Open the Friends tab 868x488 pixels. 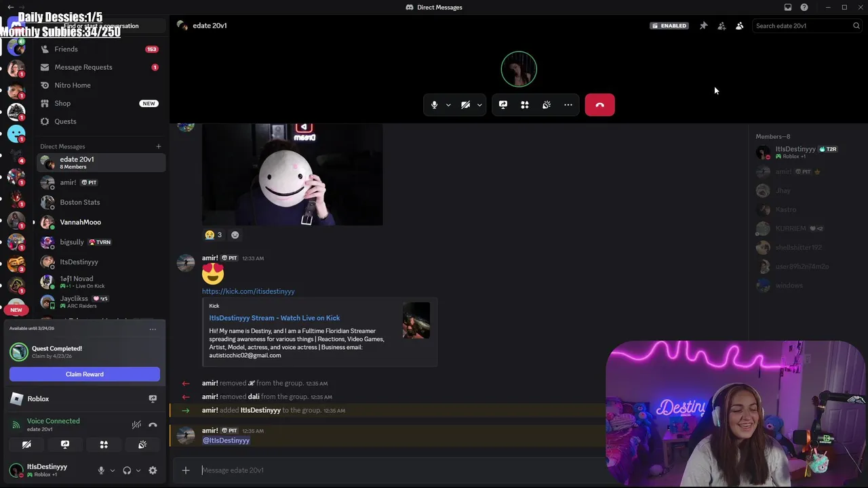pyautogui.click(x=101, y=49)
